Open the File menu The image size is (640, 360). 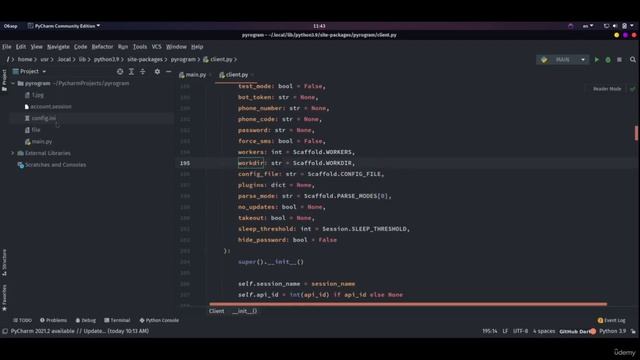(x=7, y=47)
